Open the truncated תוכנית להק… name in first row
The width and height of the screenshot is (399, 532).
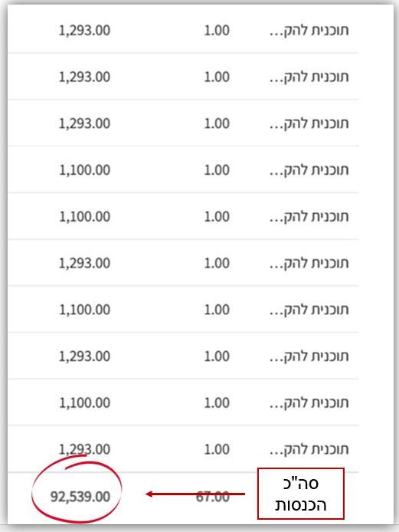(x=309, y=30)
